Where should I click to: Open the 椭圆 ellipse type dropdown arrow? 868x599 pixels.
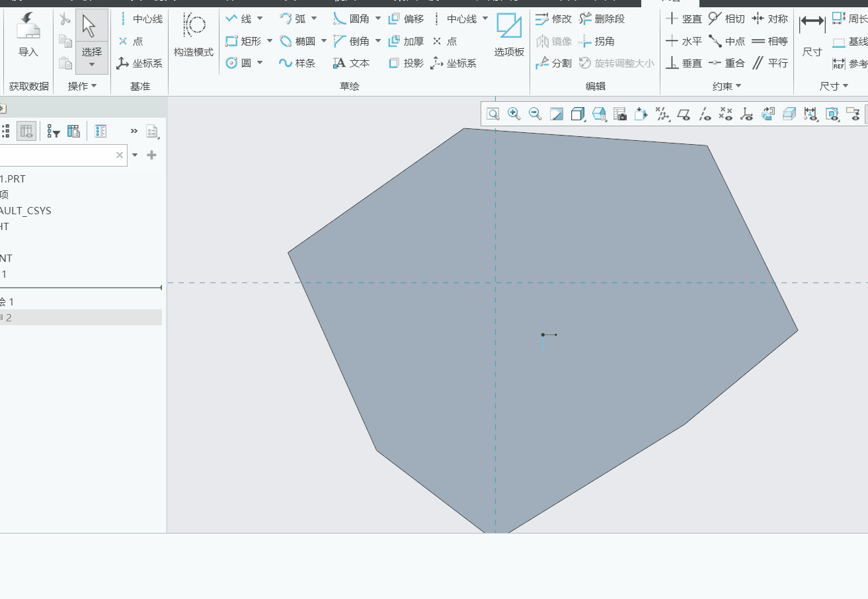point(324,41)
